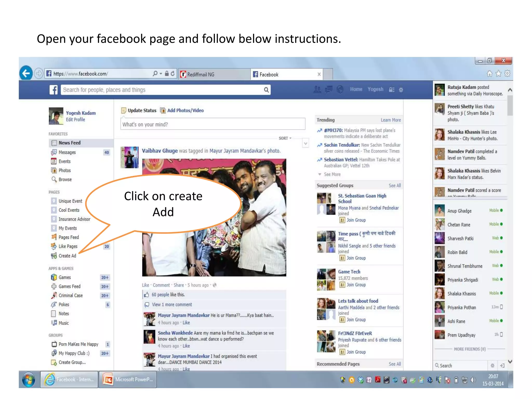532x399 pixels.
Task: Open News Feed in favorites
Action: click(x=69, y=143)
